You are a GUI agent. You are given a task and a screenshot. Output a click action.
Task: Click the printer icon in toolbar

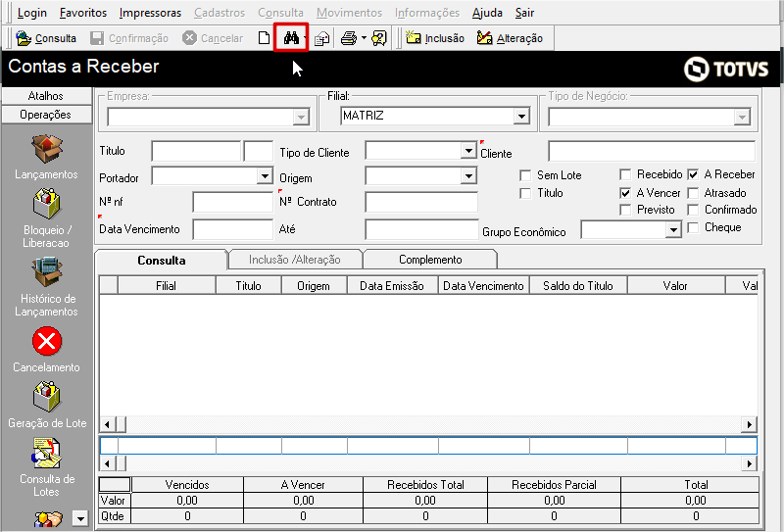coord(349,38)
